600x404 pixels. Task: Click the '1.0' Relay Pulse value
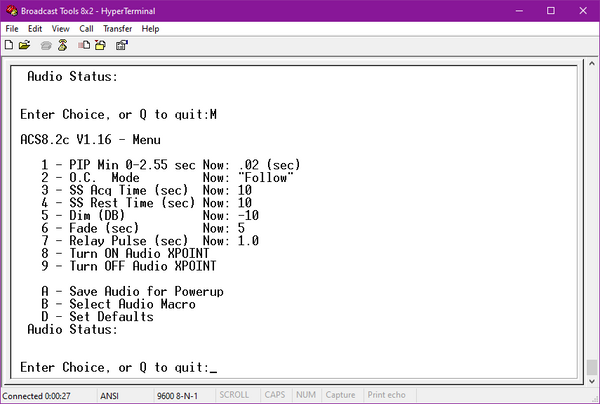click(x=248, y=241)
